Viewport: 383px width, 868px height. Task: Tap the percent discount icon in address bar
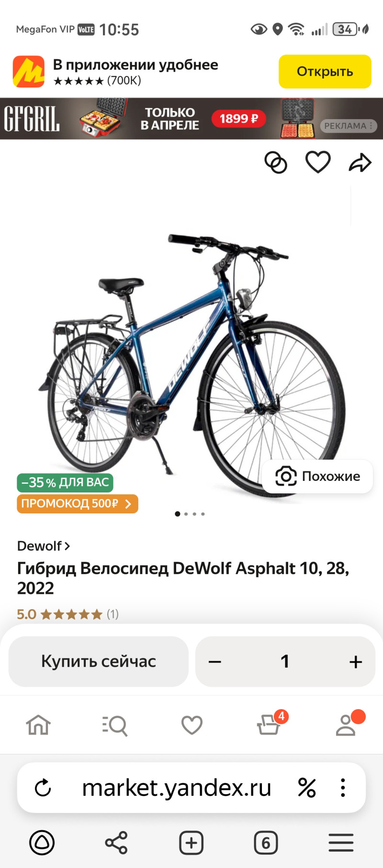coord(306,788)
